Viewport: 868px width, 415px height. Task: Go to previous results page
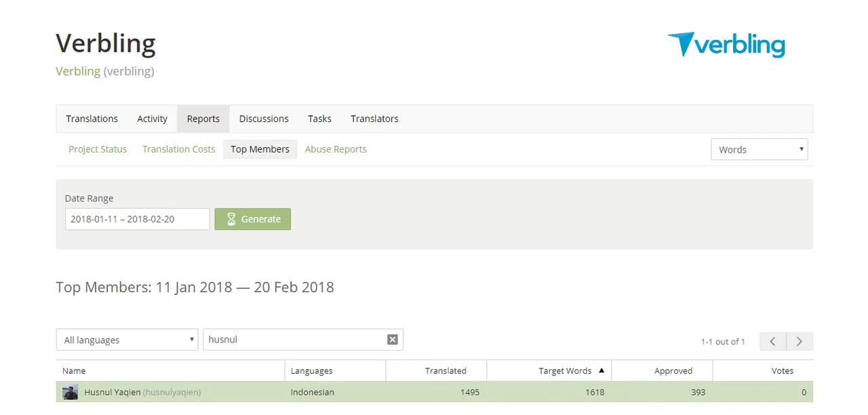pos(773,341)
